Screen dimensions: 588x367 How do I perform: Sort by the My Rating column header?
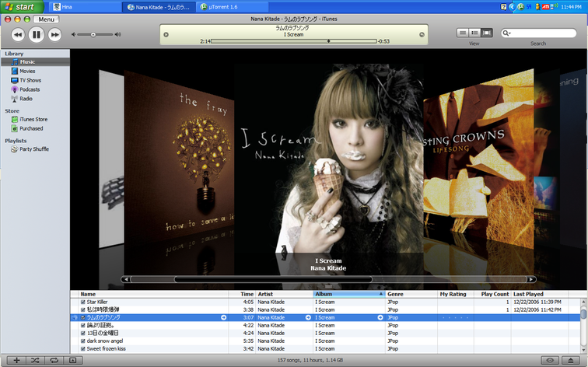(455, 294)
